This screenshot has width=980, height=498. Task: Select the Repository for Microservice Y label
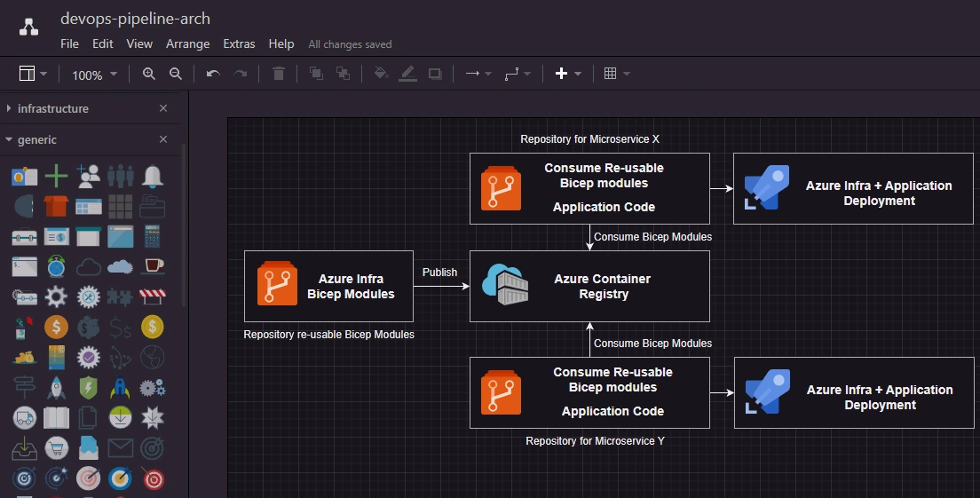(595, 441)
